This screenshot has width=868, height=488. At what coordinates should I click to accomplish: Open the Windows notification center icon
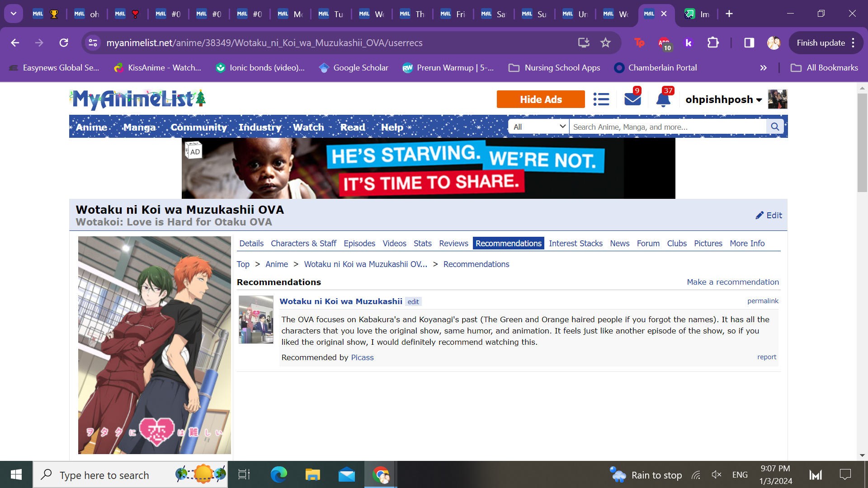coord(845,474)
